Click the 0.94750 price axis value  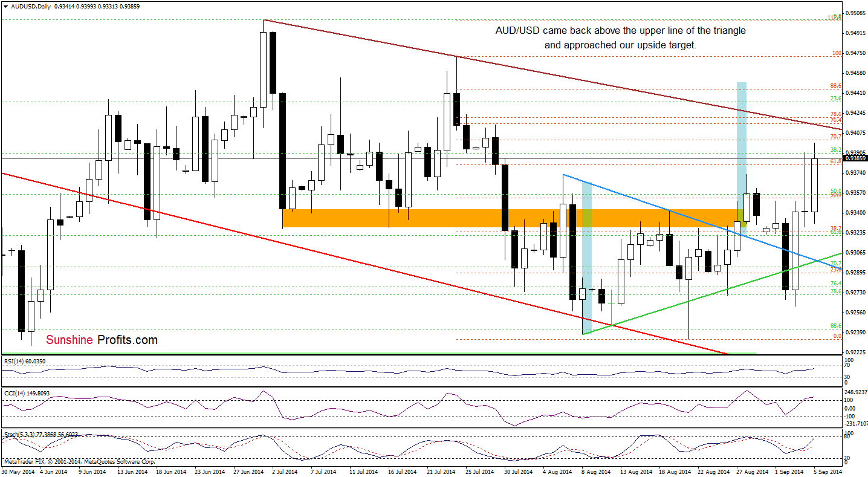[x=855, y=53]
